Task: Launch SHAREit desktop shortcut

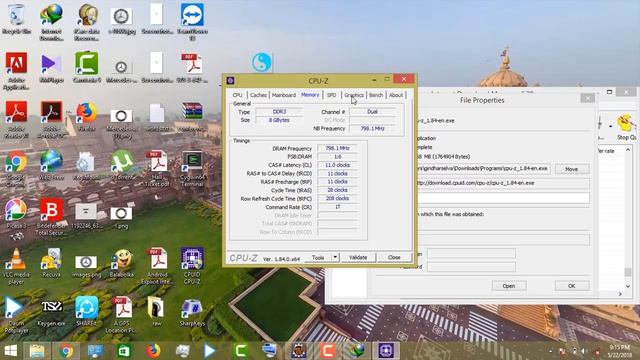Action: pyautogui.click(x=87, y=312)
